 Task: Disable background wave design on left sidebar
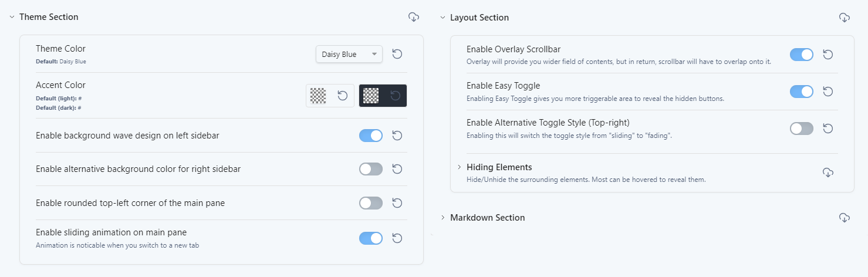(371, 136)
